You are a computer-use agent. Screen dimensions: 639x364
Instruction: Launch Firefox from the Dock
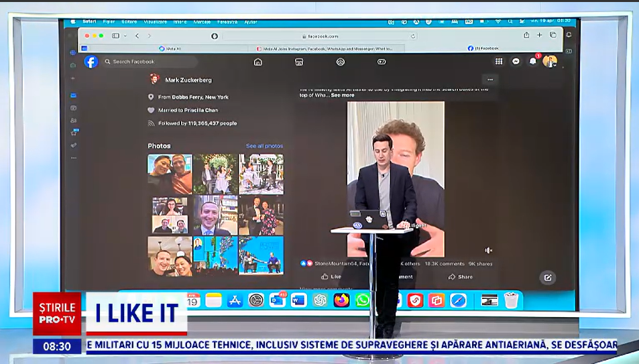(x=341, y=300)
